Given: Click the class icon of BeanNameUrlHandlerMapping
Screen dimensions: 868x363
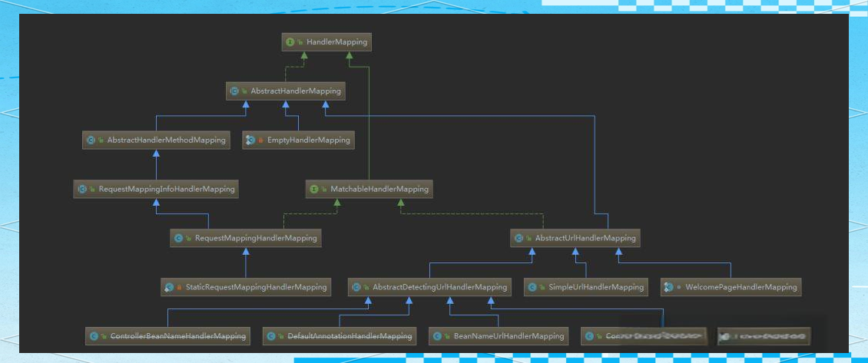Looking at the screenshot, I should coord(437,336).
